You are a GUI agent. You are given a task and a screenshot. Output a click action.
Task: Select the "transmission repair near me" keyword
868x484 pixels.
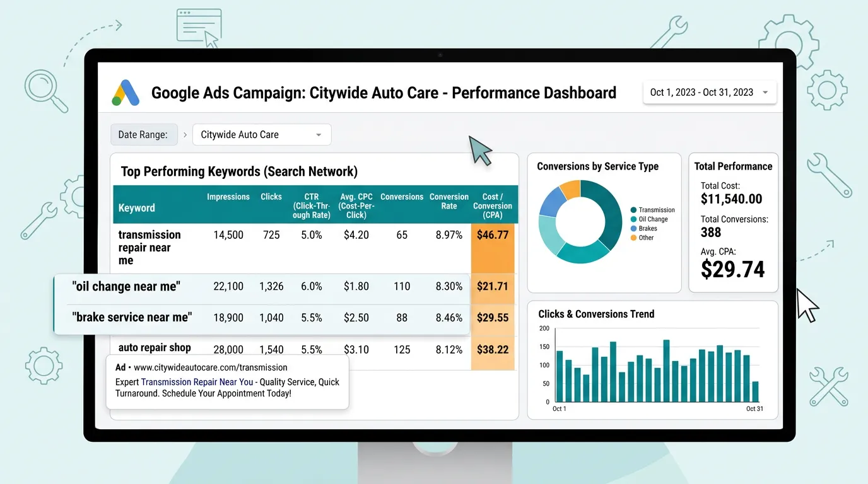150,248
